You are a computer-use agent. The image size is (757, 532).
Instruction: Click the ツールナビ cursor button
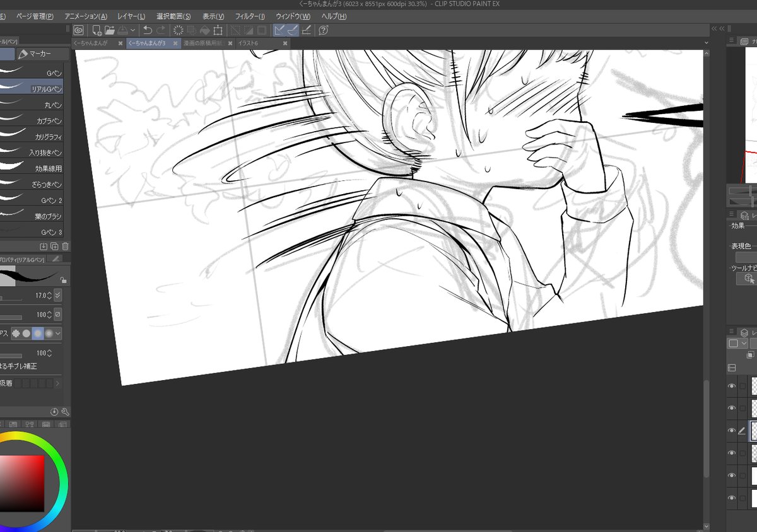749,278
